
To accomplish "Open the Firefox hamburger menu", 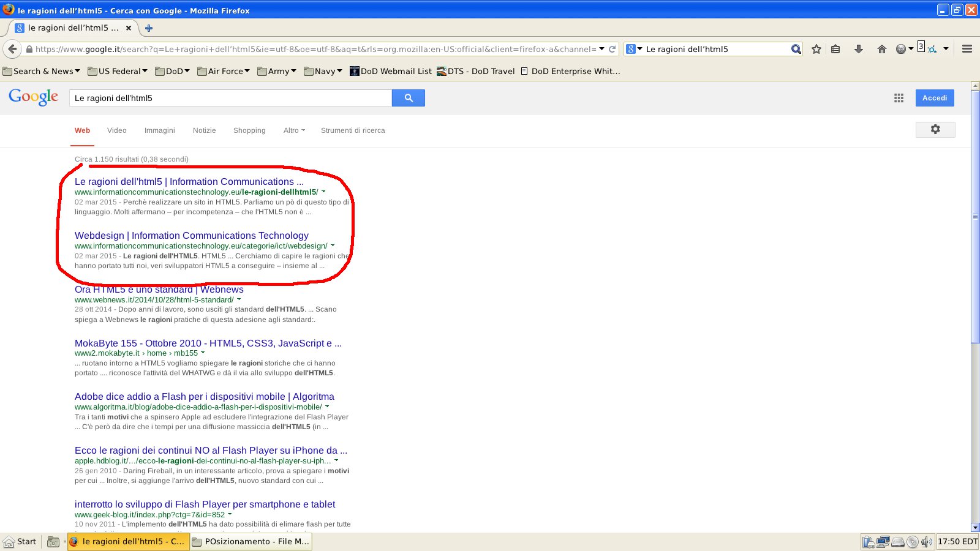I will pyautogui.click(x=967, y=49).
